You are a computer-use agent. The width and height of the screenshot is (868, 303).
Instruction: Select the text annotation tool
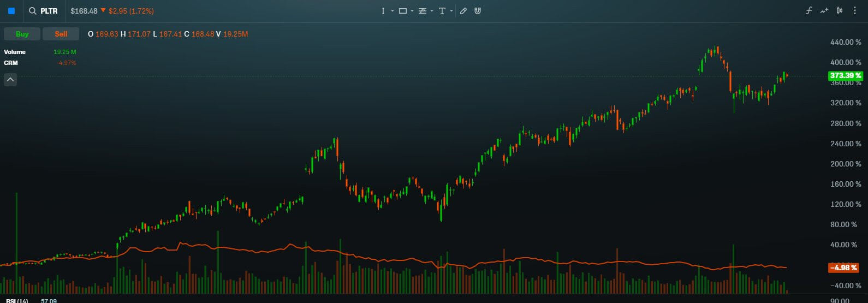[442, 11]
